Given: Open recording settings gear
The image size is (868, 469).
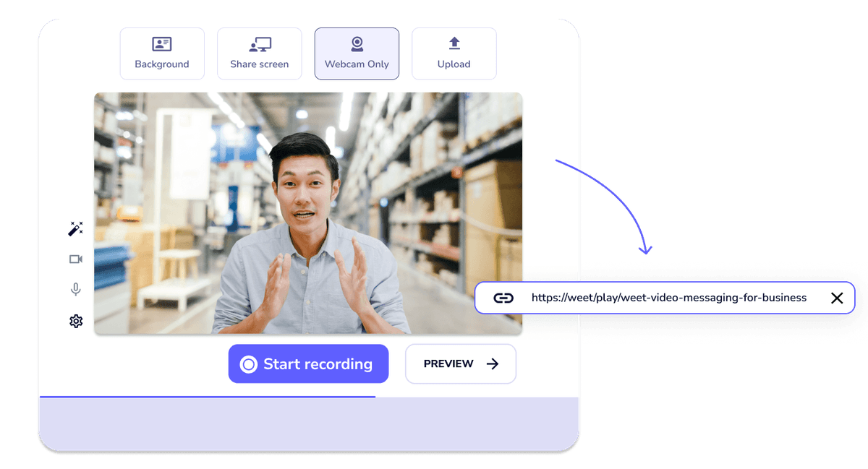Looking at the screenshot, I should point(76,321).
